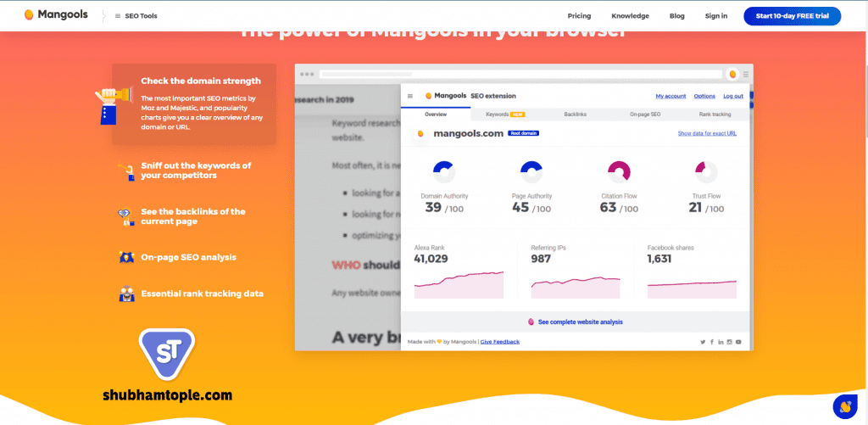This screenshot has height=425, width=868.
Task: Open See complete website analysis
Action: [x=576, y=322]
